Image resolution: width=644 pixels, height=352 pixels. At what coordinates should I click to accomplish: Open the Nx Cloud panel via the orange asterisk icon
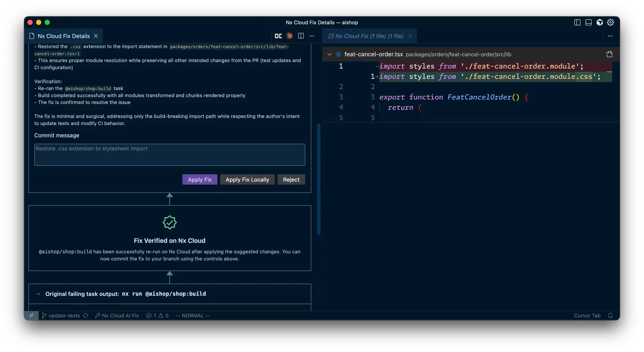(289, 36)
